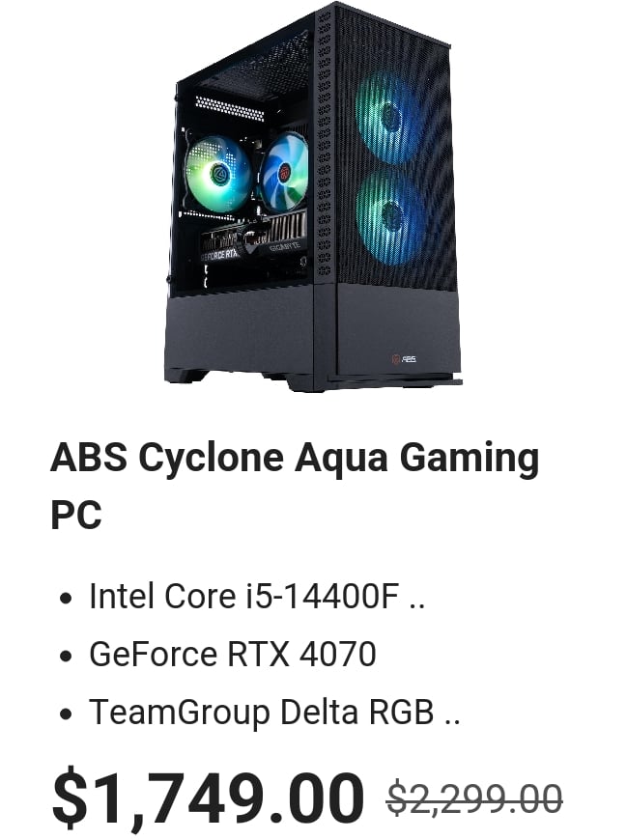Click the lower front intake fan
Viewport: 627px width, 840px height.
[388, 217]
